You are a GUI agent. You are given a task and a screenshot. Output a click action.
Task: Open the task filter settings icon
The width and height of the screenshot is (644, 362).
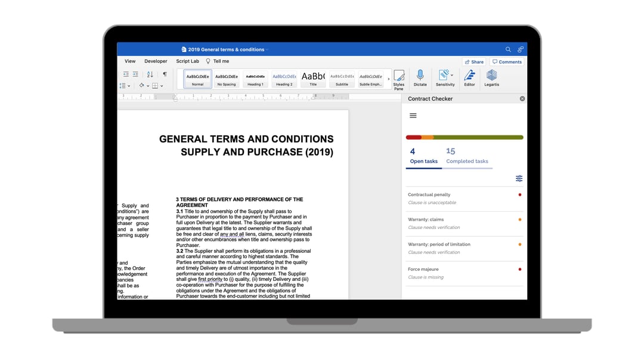pos(519,178)
